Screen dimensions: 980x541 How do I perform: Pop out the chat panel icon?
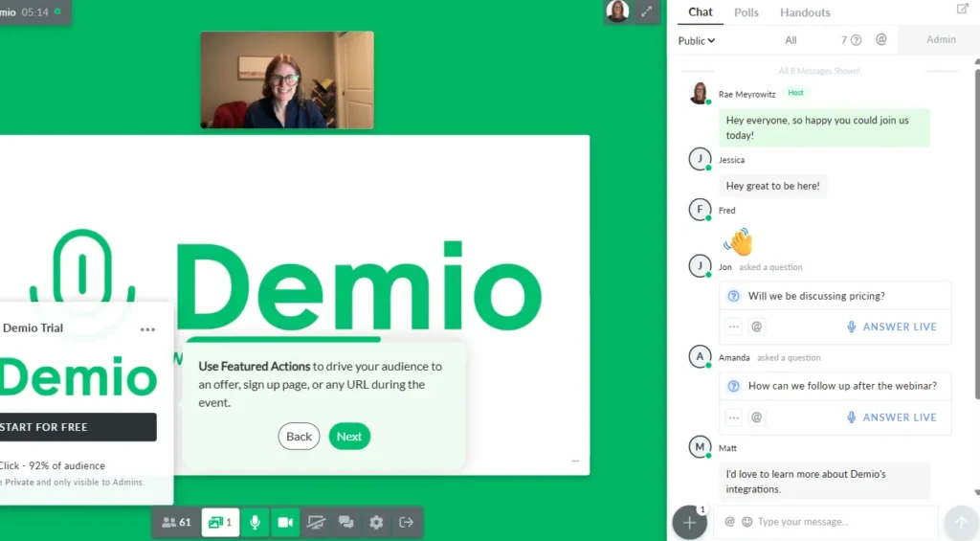pos(963,9)
